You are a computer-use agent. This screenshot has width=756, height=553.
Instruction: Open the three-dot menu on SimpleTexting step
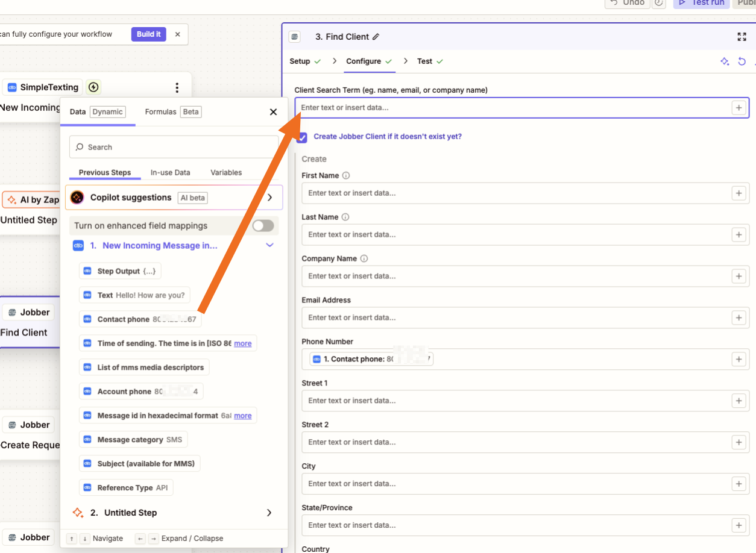coord(177,88)
